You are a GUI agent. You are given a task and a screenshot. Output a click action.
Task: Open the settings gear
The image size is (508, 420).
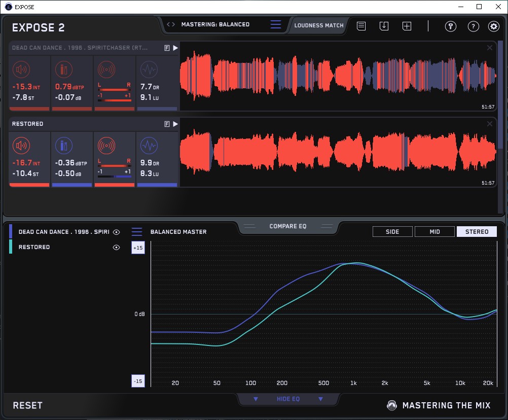coord(494,26)
